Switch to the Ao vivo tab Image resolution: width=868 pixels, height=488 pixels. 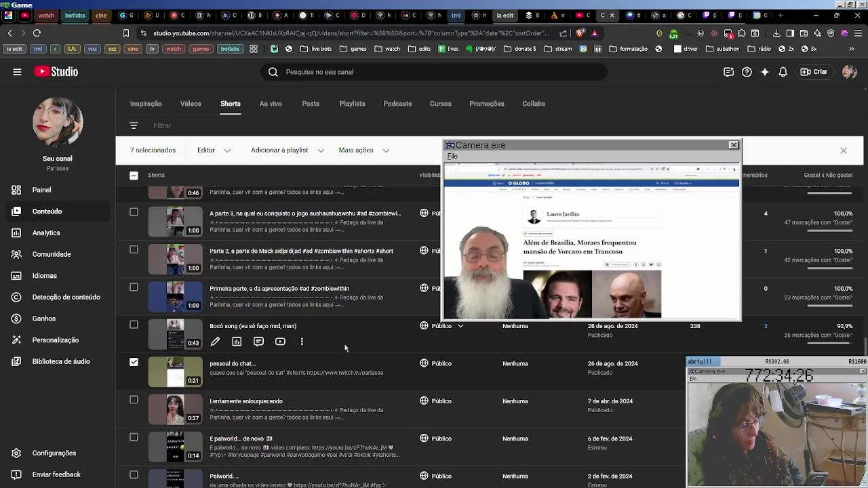point(271,104)
